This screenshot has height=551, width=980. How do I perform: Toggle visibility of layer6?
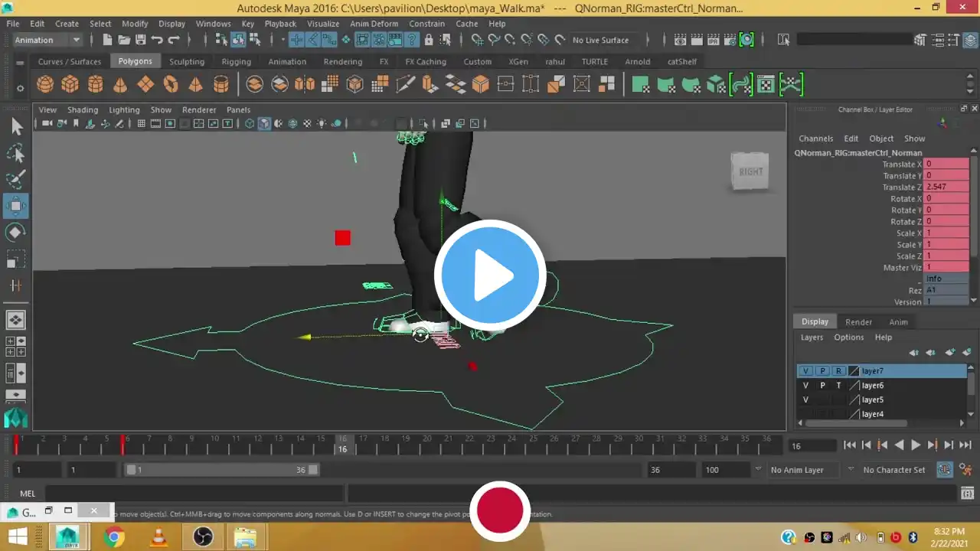[805, 386]
